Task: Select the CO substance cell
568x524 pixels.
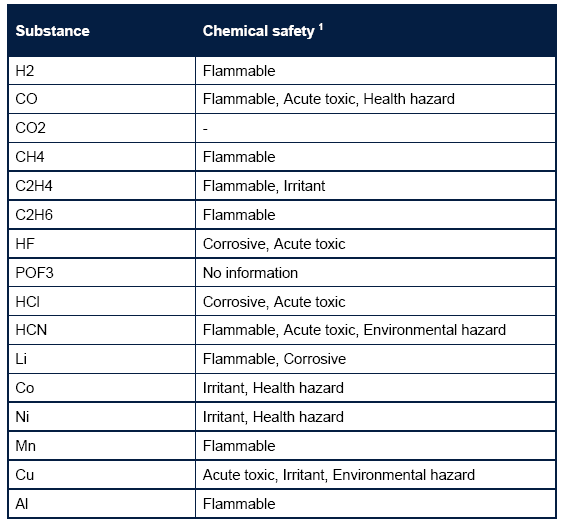Action: (x=102, y=99)
